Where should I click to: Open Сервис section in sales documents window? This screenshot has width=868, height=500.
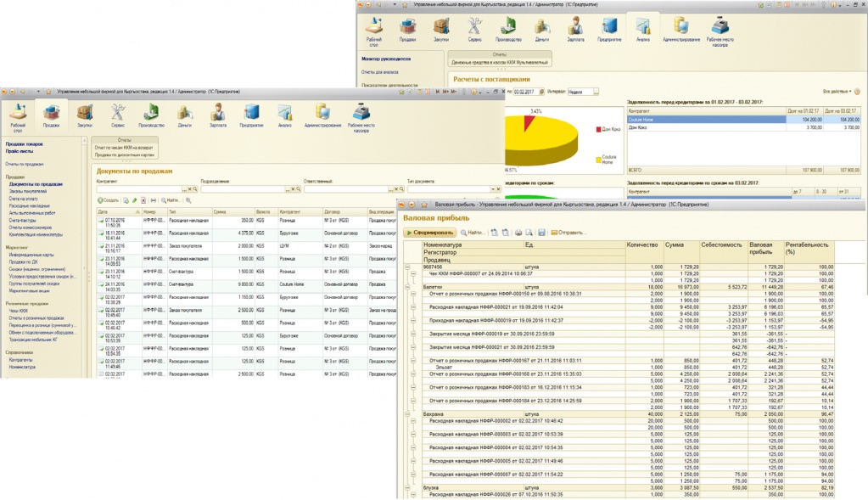118,115
